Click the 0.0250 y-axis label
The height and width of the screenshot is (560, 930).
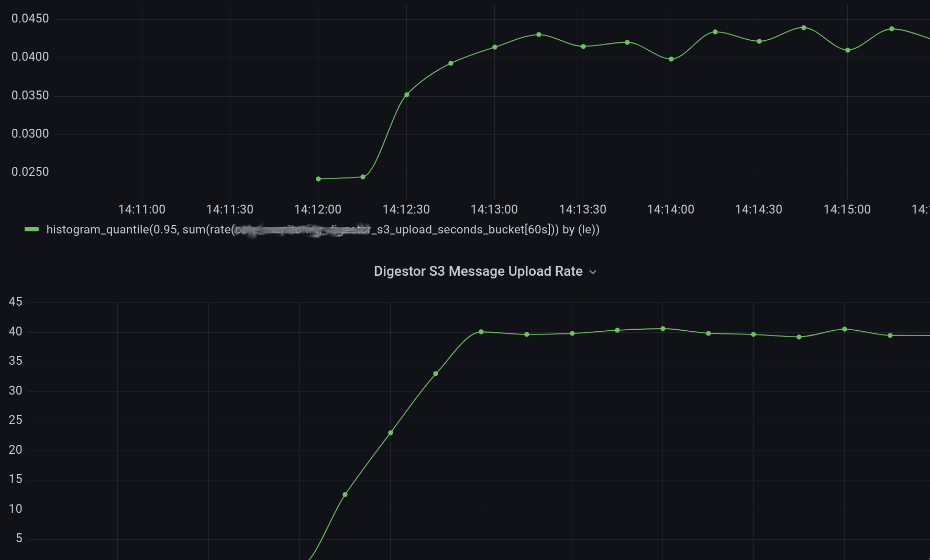coord(30,172)
